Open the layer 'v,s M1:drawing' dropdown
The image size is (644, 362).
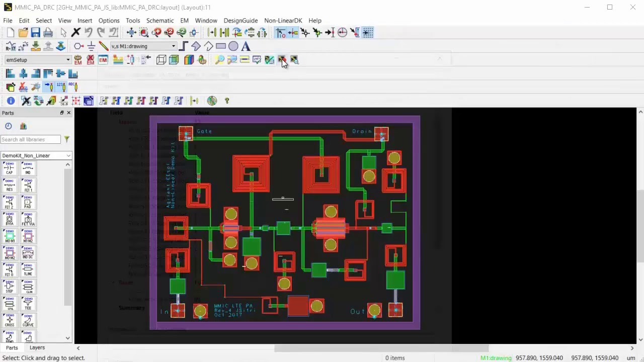click(173, 46)
